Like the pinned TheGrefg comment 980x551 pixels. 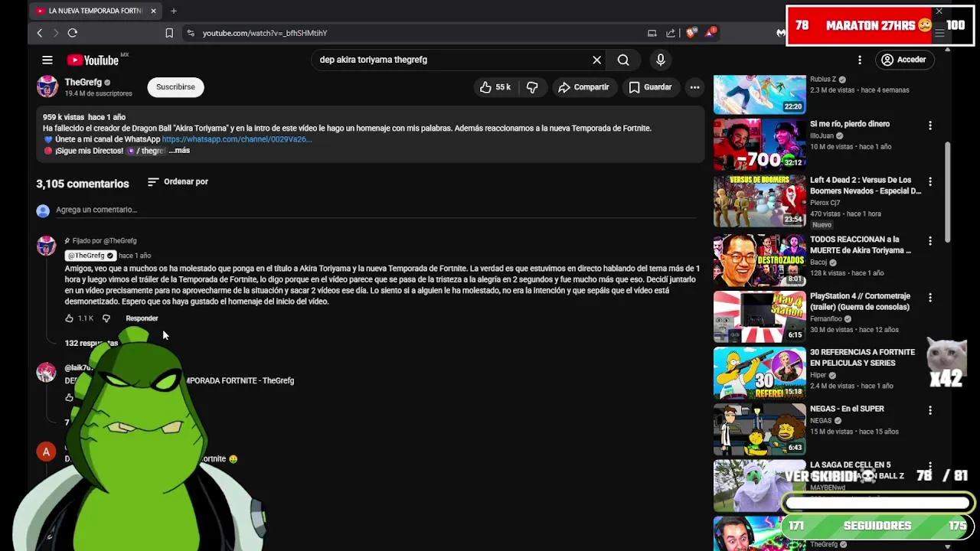point(70,318)
